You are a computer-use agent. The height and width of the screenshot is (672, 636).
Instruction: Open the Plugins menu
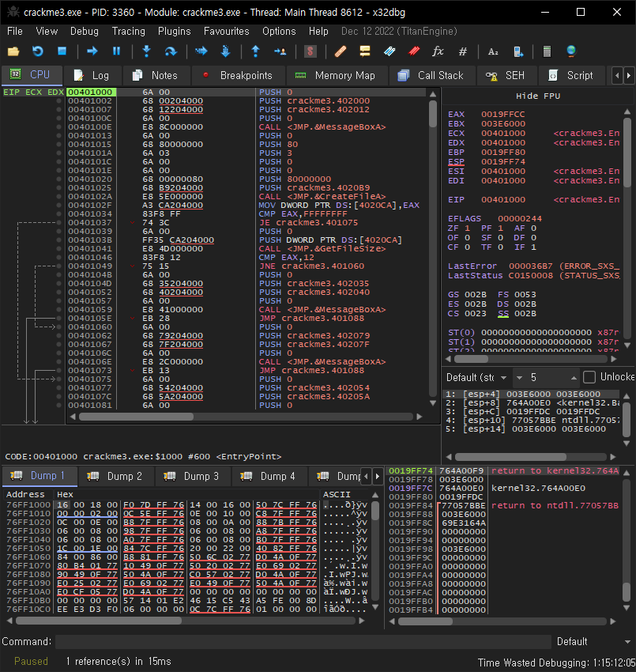coord(174,31)
